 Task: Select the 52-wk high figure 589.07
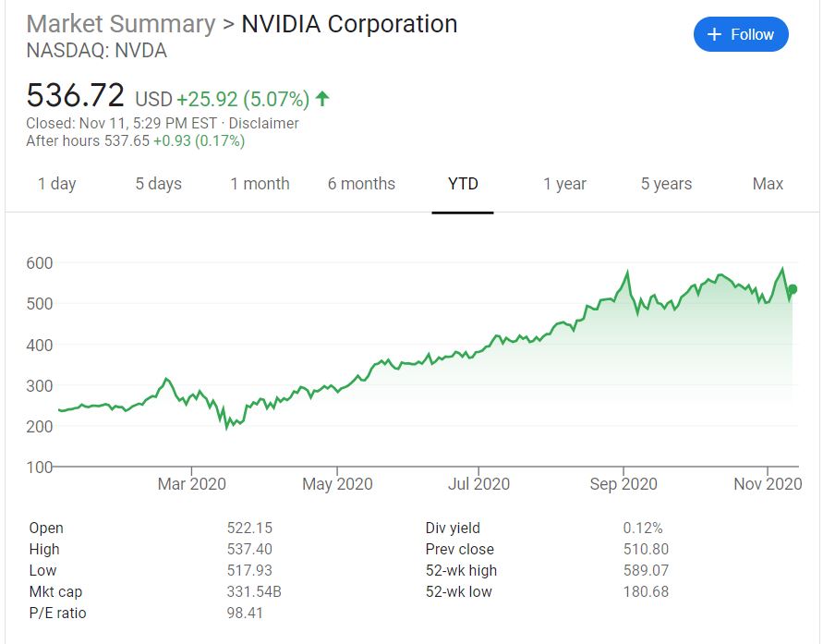click(x=644, y=570)
